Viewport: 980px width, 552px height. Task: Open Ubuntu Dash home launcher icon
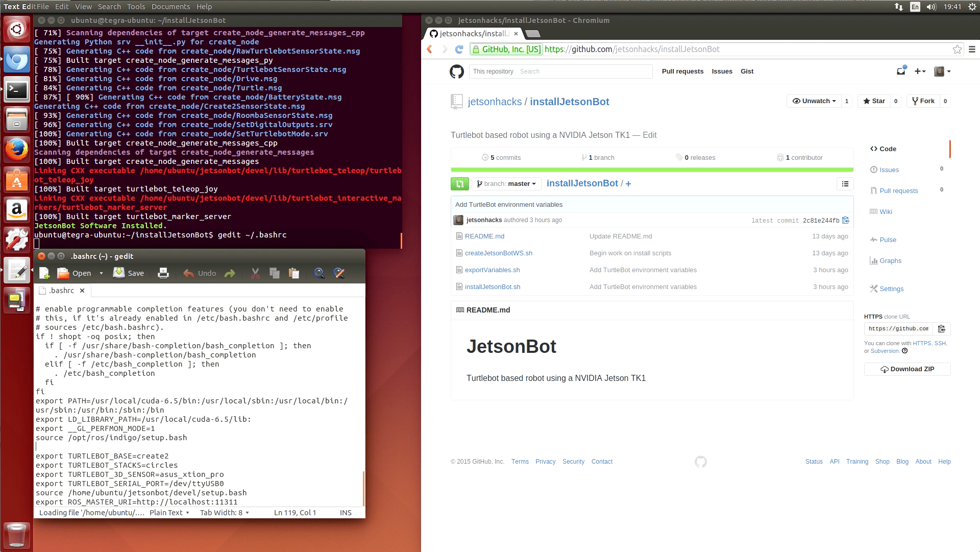click(17, 29)
